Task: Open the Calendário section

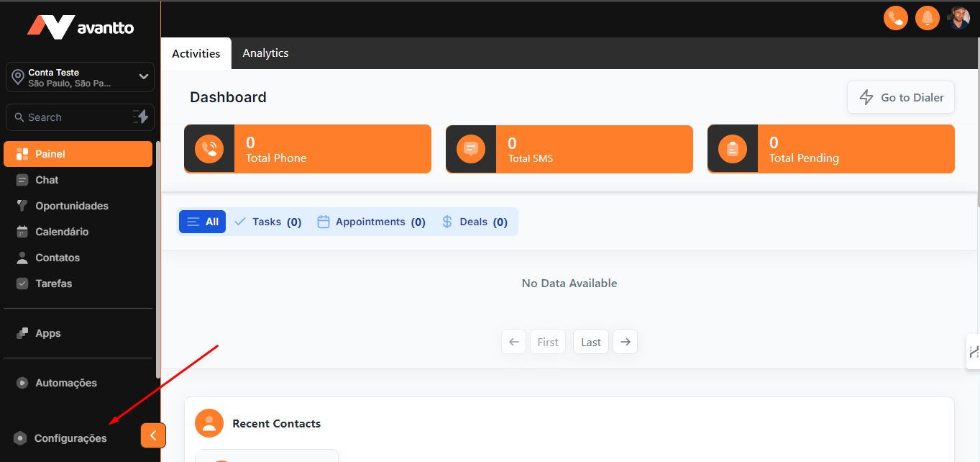Action: 62,232
